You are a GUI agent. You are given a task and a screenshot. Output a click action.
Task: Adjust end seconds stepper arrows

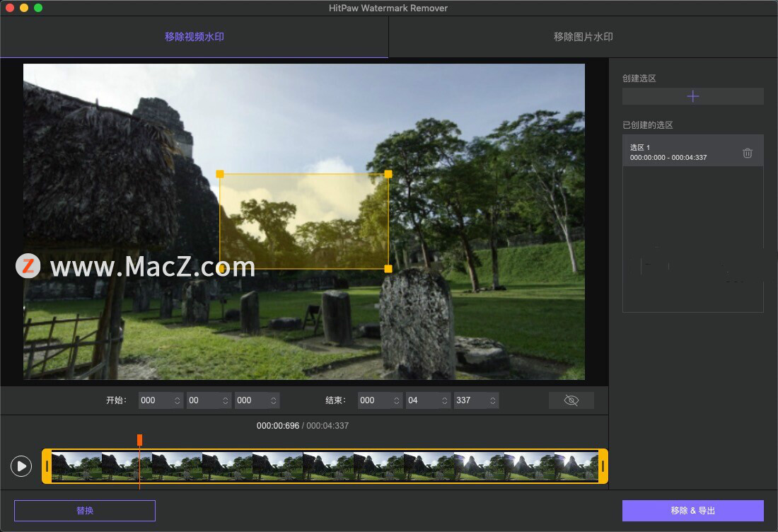coord(445,400)
